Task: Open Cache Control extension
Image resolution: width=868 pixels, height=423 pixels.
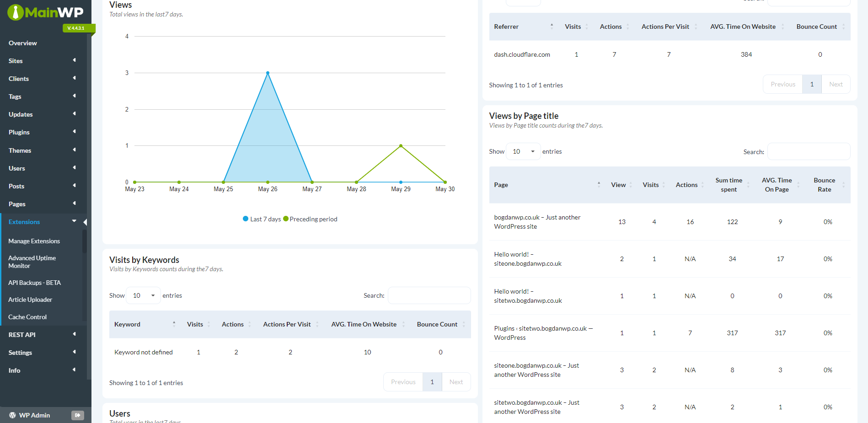Action: point(27,317)
